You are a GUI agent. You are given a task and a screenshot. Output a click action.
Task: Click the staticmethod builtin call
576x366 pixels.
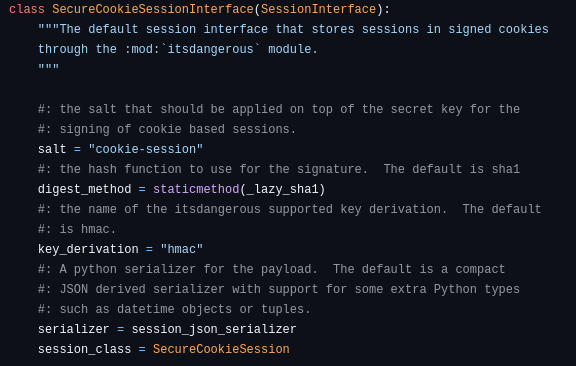pos(196,189)
